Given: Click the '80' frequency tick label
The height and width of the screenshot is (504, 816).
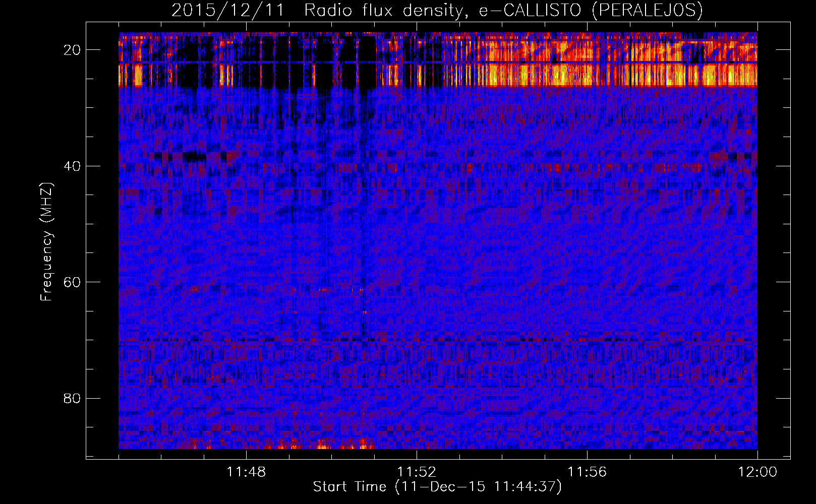Looking at the screenshot, I should [x=73, y=399].
